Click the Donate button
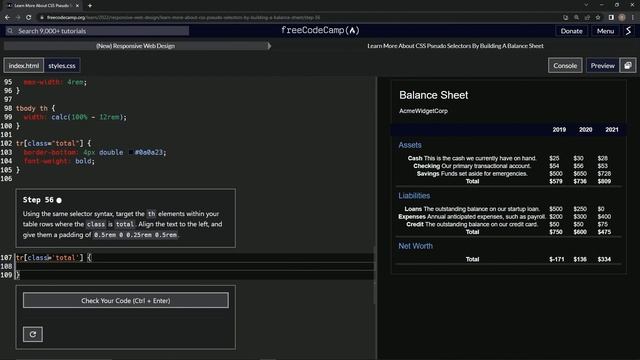The image size is (640, 360). (571, 31)
